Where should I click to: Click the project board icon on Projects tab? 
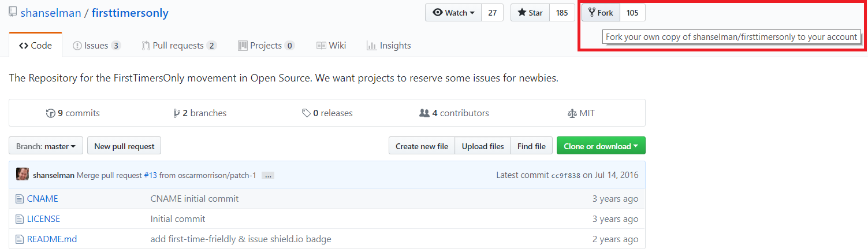click(243, 46)
